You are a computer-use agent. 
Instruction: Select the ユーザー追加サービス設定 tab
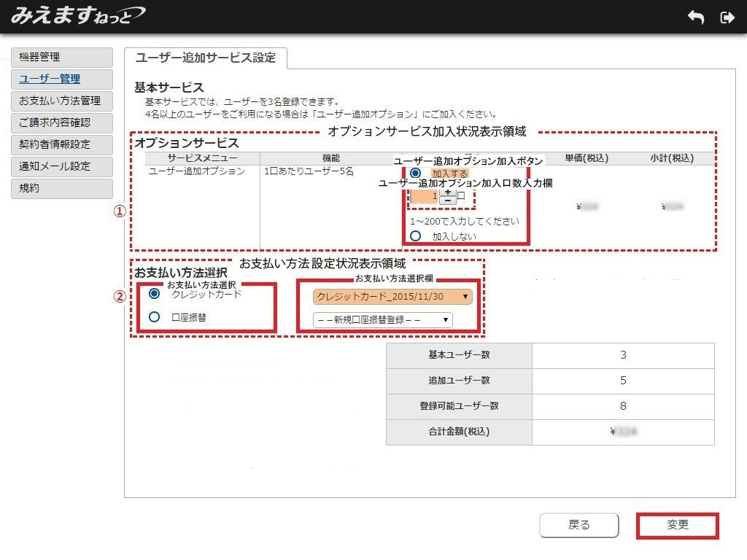click(x=206, y=58)
